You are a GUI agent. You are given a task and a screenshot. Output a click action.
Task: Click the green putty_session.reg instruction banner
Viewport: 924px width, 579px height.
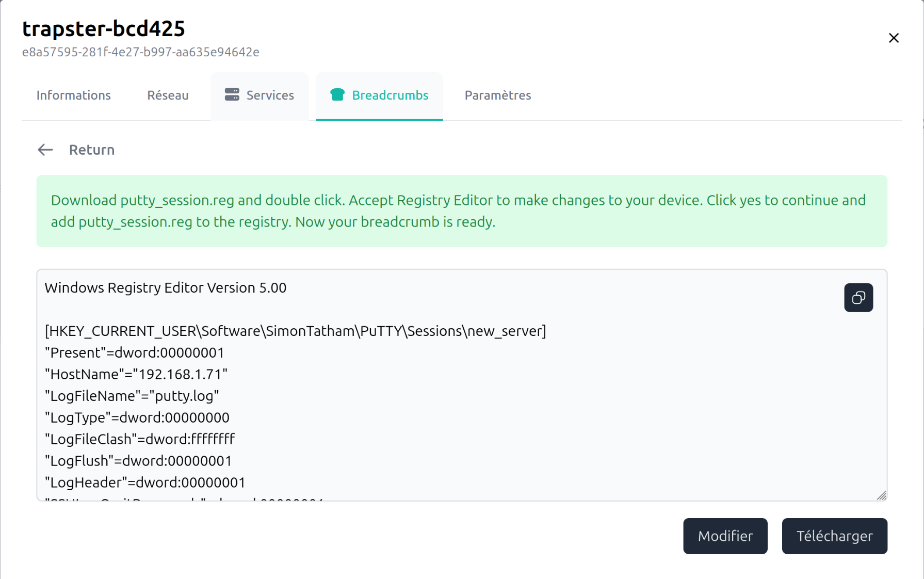click(x=461, y=211)
